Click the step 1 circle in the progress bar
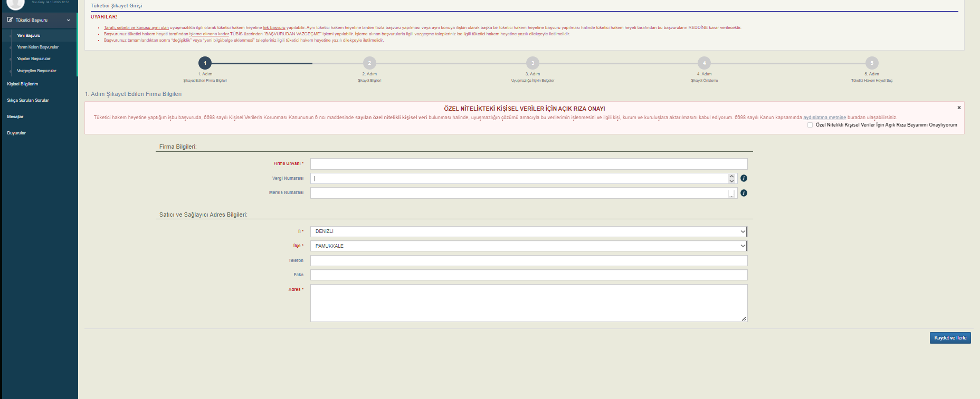This screenshot has height=399, width=980. click(205, 63)
